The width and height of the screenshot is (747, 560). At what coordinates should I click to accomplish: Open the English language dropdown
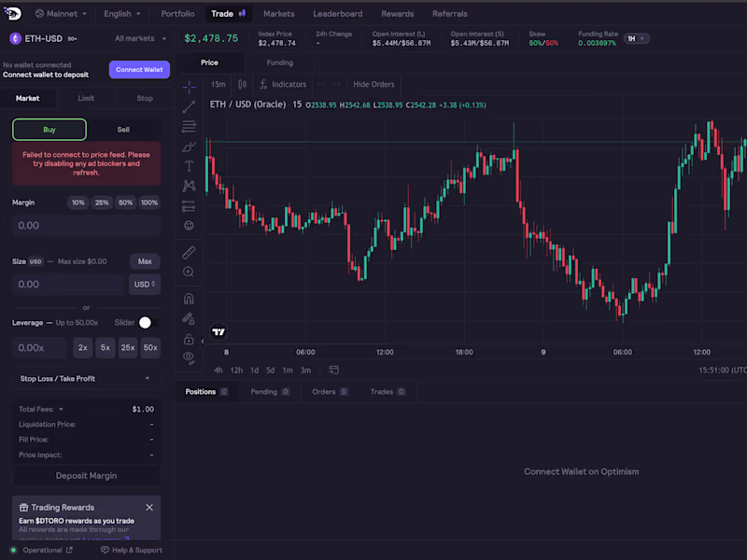pos(122,14)
